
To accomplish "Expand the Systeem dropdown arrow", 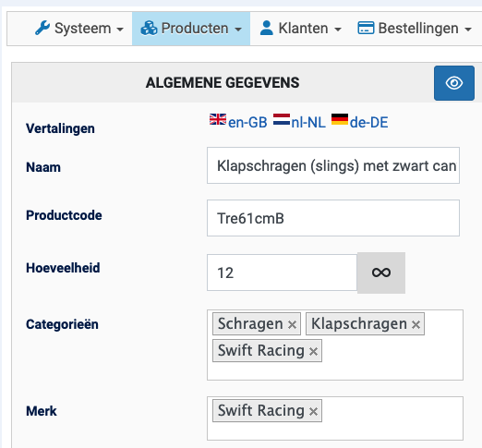I will point(120,30).
